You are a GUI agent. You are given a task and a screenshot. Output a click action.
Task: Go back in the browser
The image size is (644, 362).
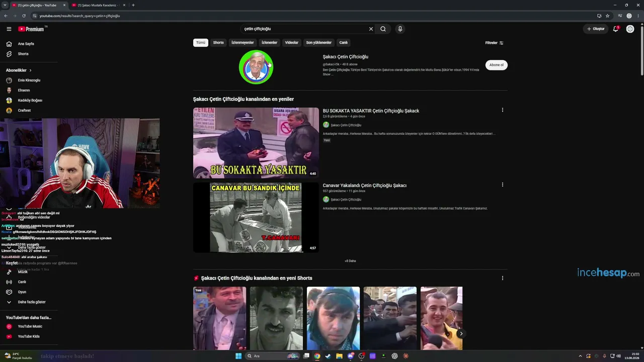click(x=6, y=16)
